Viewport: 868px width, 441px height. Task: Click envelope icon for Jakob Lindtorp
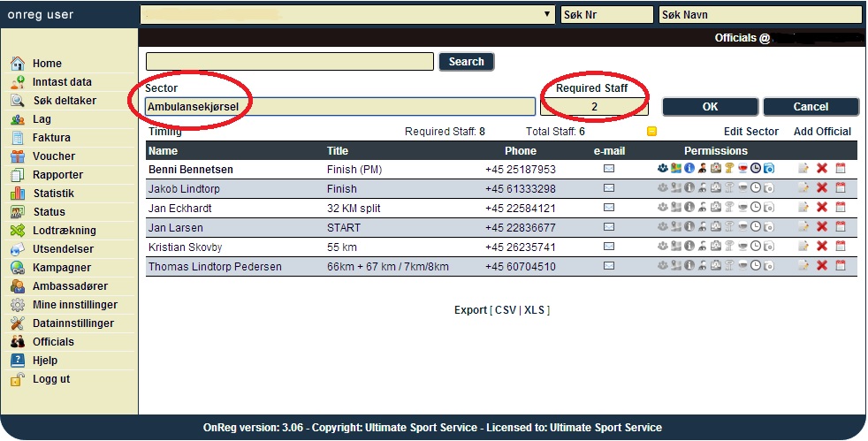(x=609, y=187)
